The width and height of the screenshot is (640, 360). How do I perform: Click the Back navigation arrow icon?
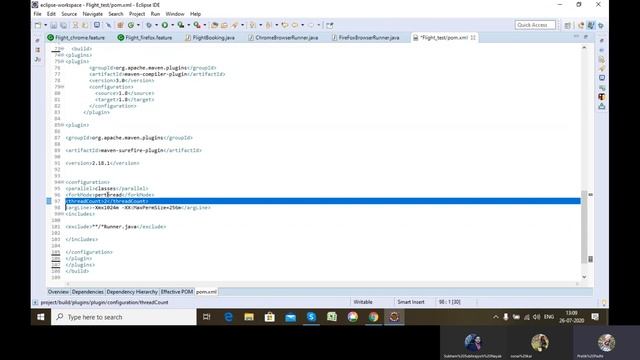(295, 25)
